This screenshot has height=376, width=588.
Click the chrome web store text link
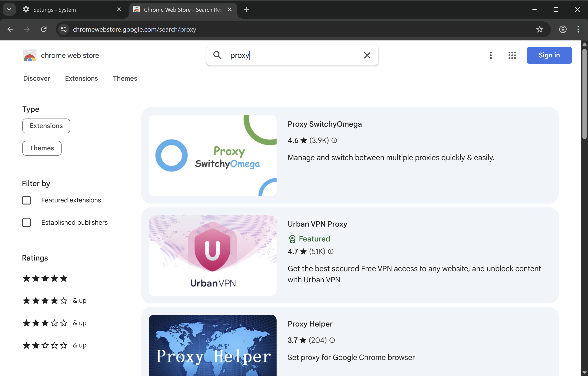tap(70, 55)
